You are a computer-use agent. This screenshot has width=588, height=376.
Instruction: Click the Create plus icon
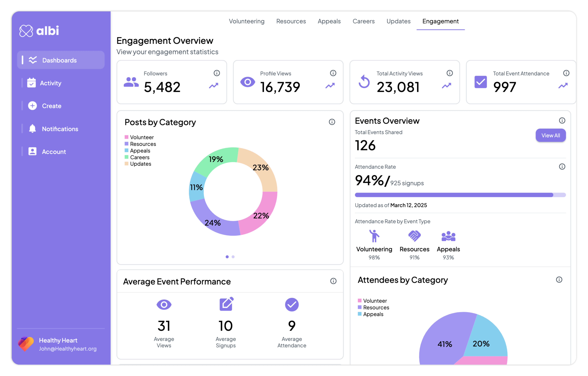(x=32, y=106)
